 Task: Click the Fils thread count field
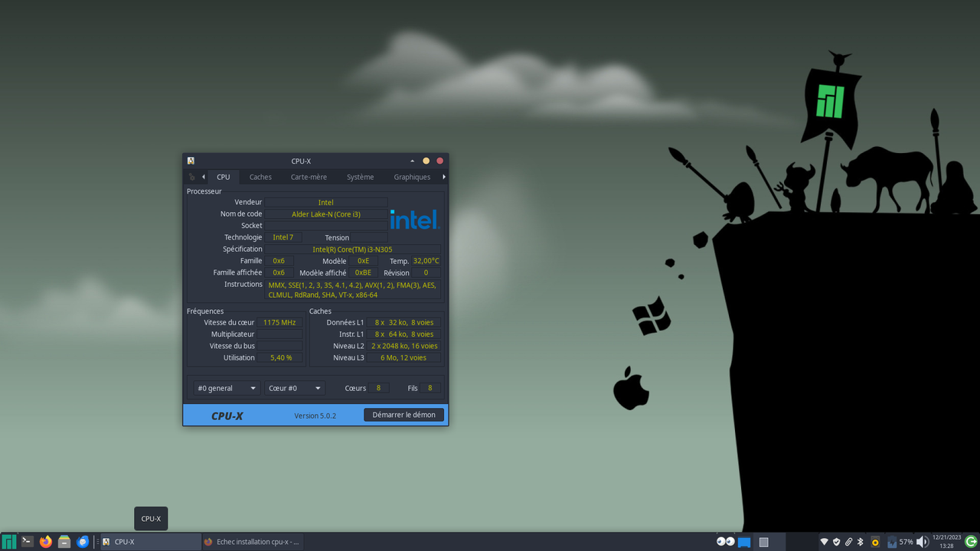pyautogui.click(x=430, y=388)
